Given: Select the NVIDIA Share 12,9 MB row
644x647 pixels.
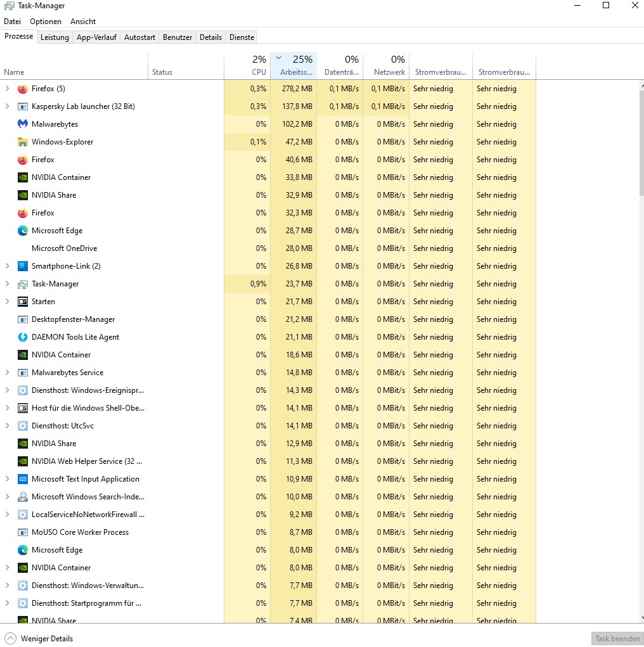Looking at the screenshot, I should pyautogui.click(x=268, y=444).
